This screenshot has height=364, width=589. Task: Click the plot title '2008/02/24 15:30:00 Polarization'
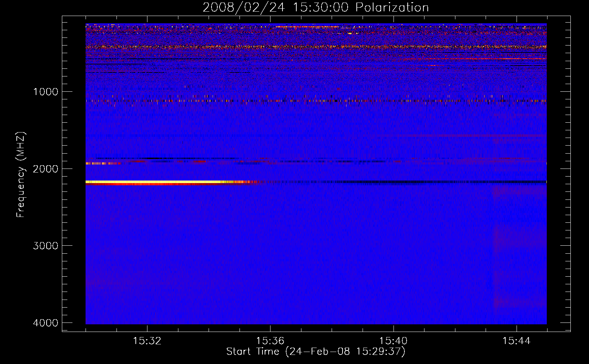coord(316,7)
